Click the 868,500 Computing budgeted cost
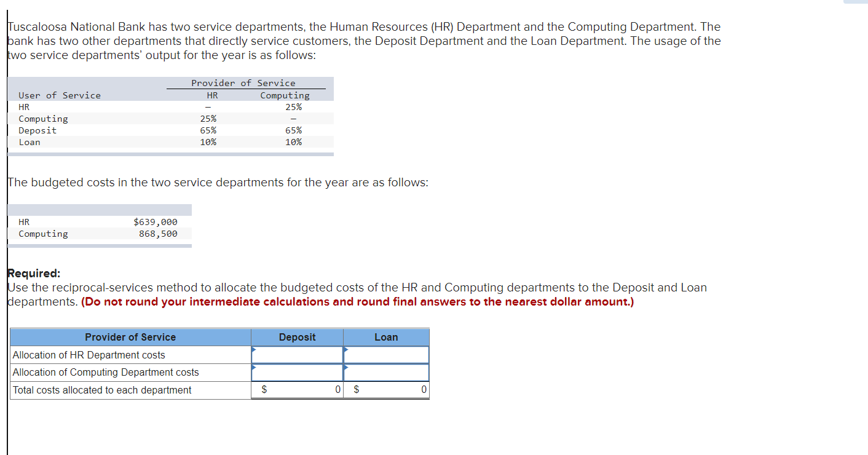Screen dimensions: 868x455 coord(158,234)
